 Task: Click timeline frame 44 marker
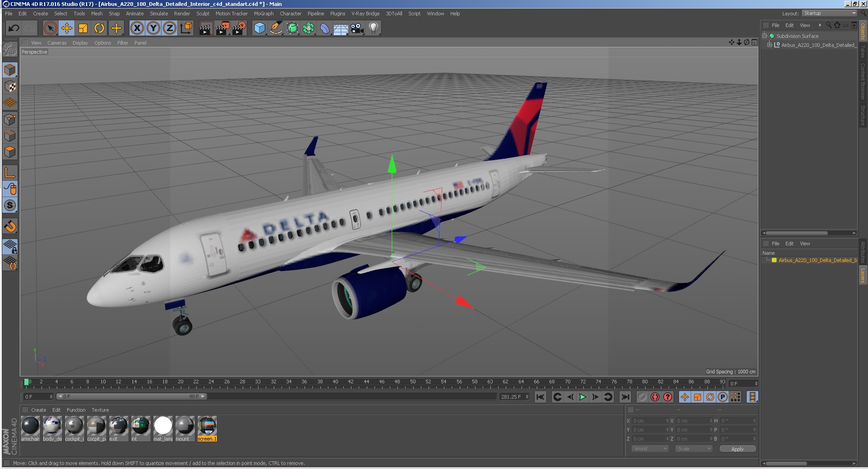tap(366, 382)
